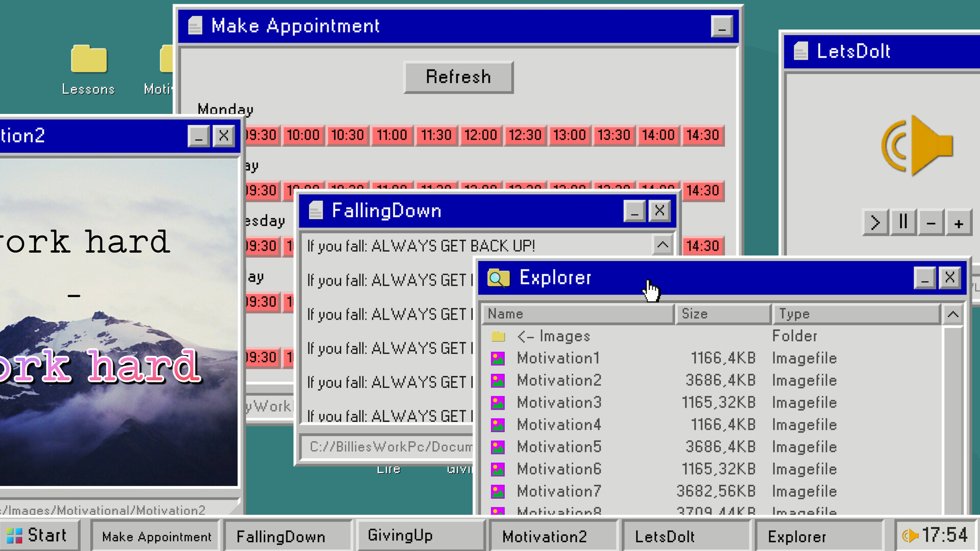
Task: Click the play button in LetsDoIt player
Action: [x=875, y=223]
